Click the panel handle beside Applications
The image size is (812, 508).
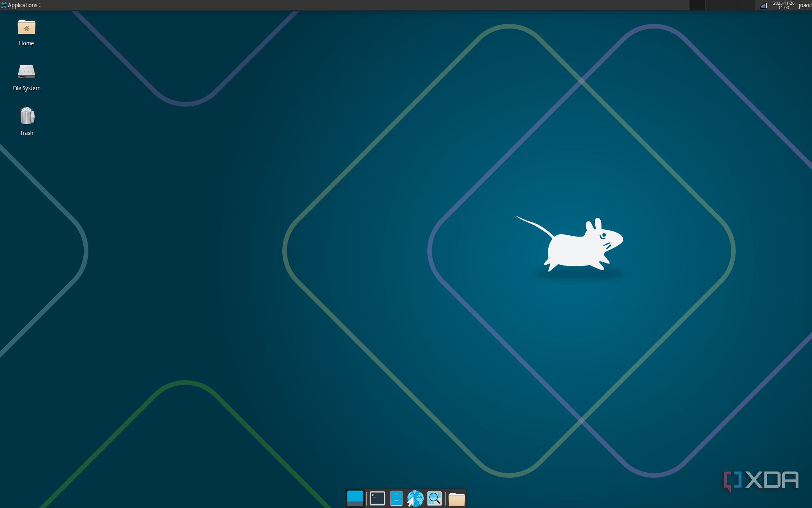tap(40, 5)
